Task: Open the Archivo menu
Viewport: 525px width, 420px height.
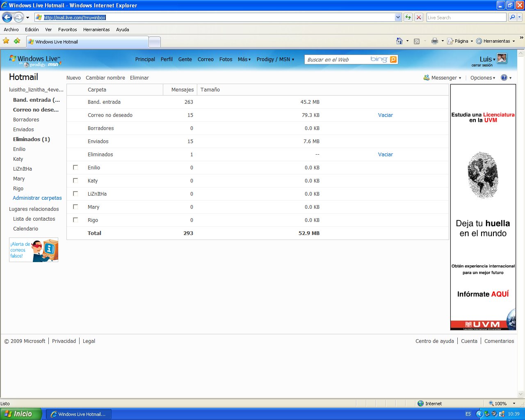Action: (x=11, y=30)
